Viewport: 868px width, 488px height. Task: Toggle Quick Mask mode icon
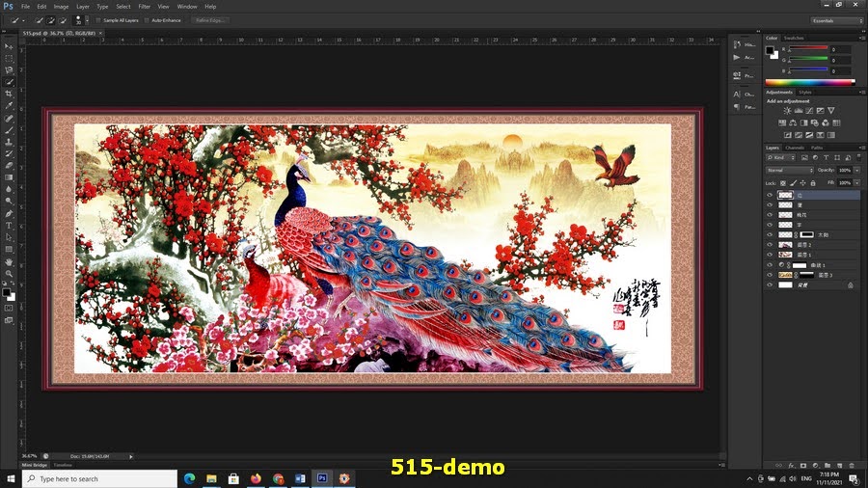coord(9,309)
